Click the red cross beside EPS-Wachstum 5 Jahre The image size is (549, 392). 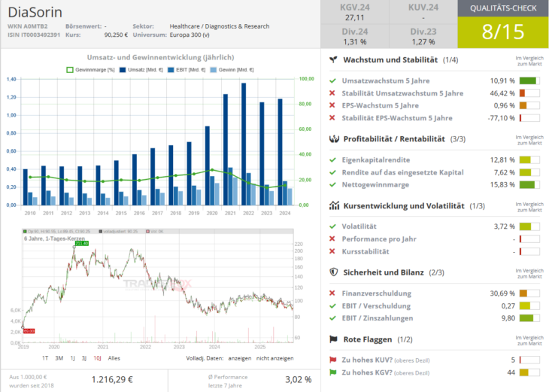[x=332, y=105]
